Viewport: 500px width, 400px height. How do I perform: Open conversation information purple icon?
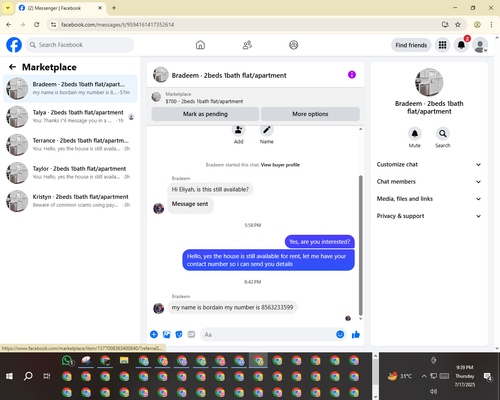tap(352, 75)
